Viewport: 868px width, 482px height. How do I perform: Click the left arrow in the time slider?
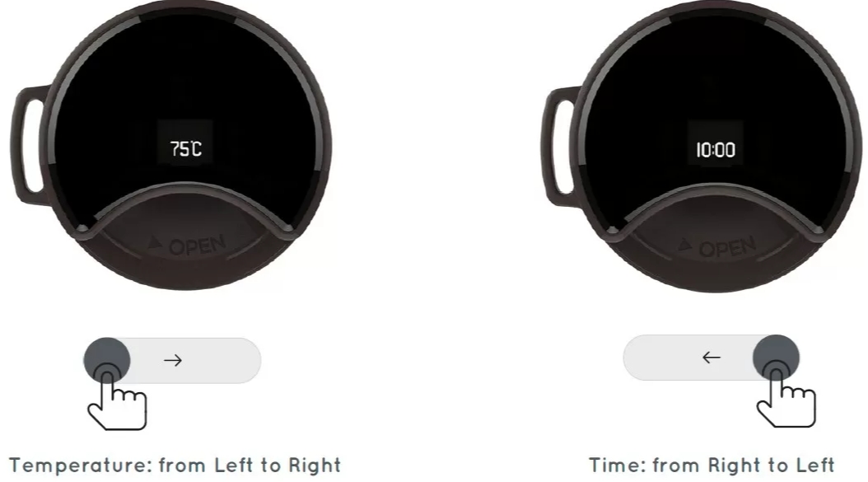tap(712, 358)
